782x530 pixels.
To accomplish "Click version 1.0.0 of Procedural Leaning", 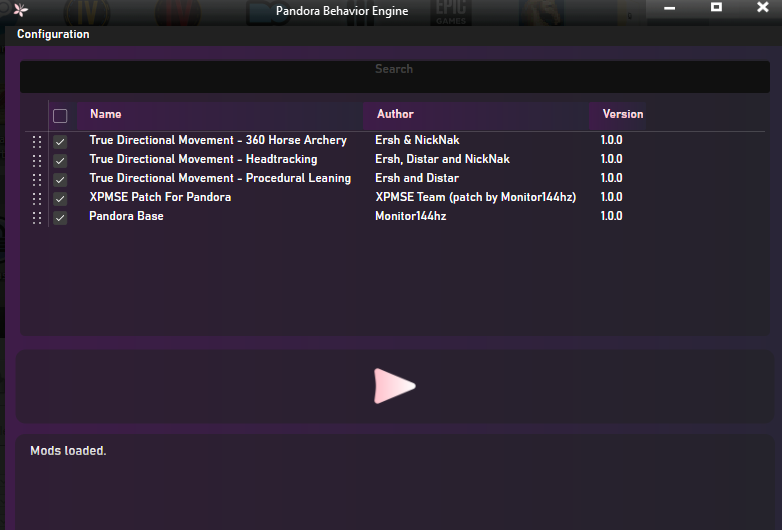I will 611,178.
